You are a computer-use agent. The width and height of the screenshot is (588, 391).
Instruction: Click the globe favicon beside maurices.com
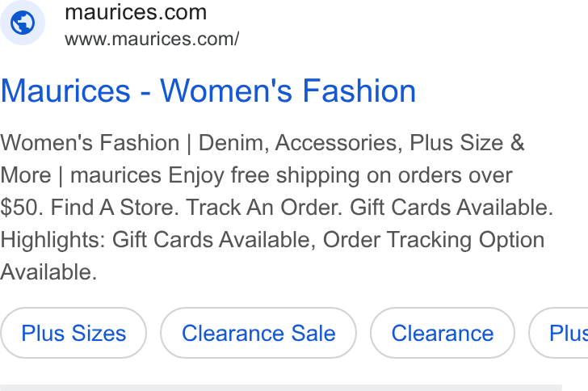(x=23, y=23)
